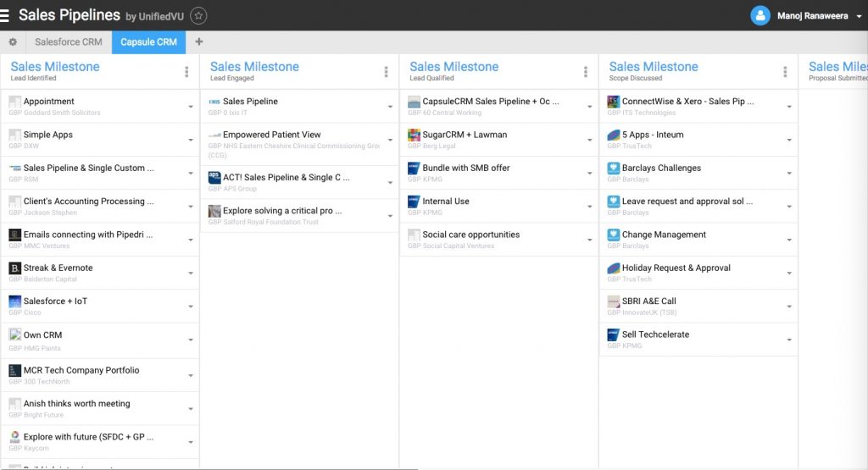Open Scope Discussed column three-dot menu
The width and height of the screenshot is (868, 470).
(785, 72)
